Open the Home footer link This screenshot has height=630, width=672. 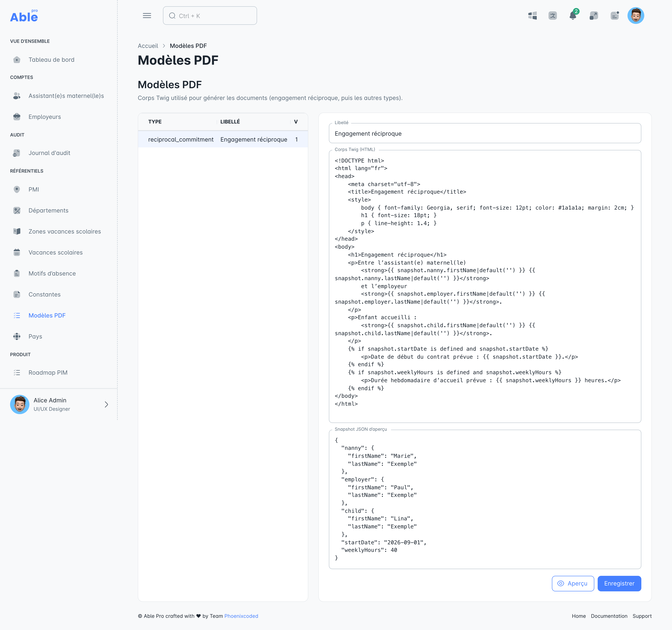(578, 616)
